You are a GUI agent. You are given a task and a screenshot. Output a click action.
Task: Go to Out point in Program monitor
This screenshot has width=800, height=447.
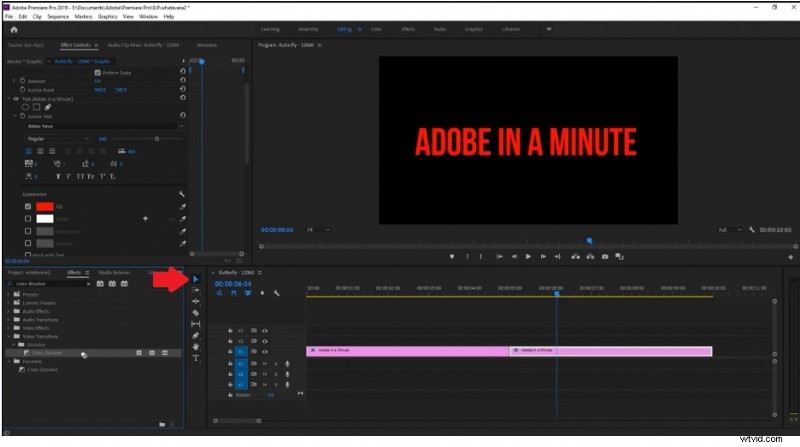coord(557,257)
